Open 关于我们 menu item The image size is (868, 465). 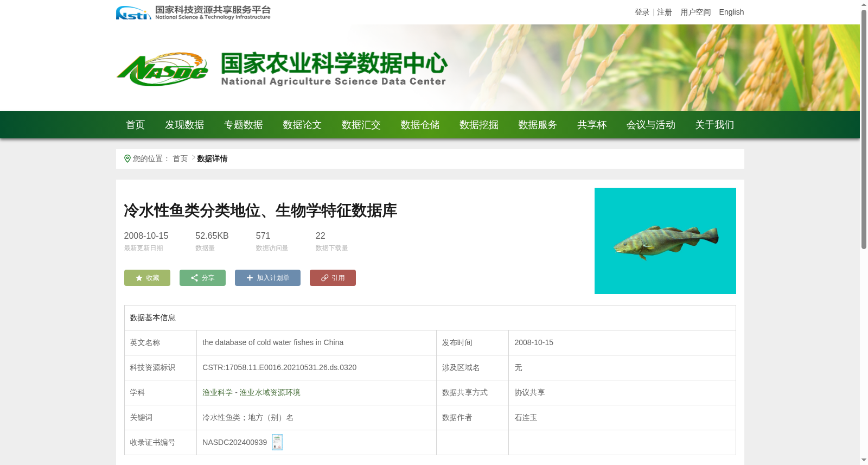pos(714,125)
